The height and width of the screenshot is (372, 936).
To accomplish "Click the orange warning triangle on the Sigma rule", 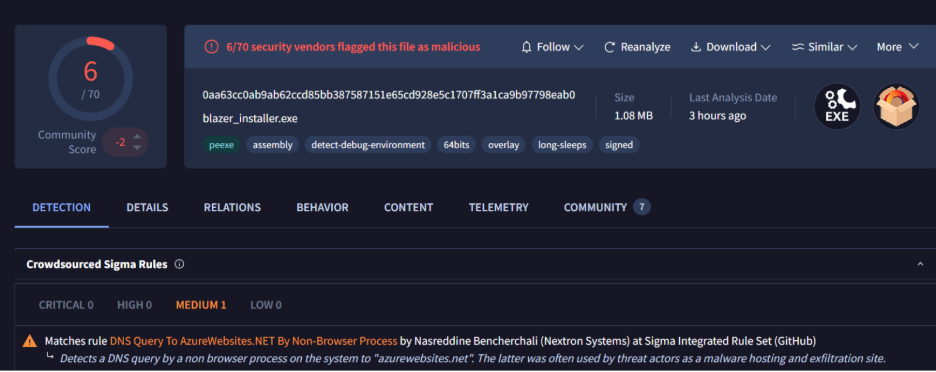I will [29, 341].
